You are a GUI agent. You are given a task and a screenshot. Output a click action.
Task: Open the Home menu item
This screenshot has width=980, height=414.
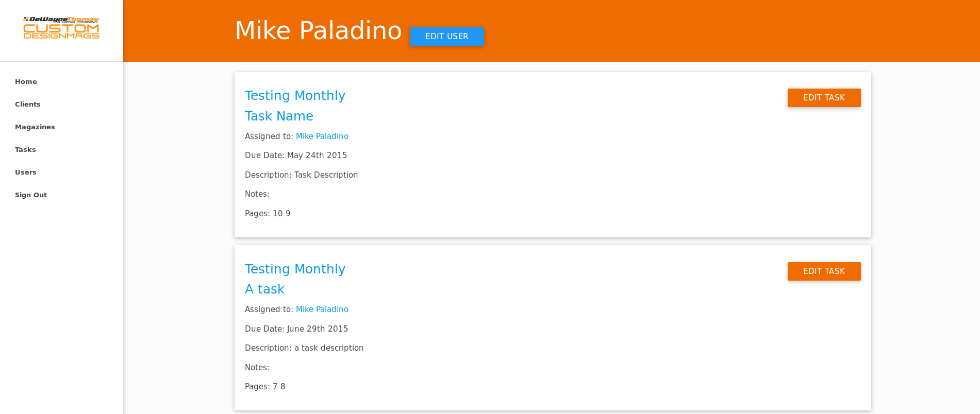click(26, 82)
